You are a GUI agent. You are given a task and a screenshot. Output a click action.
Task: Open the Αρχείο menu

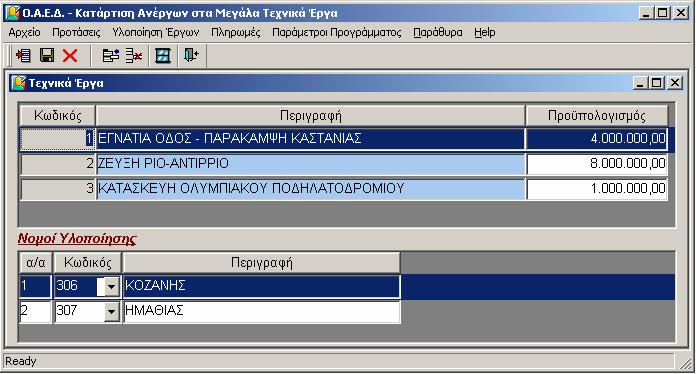point(24,32)
